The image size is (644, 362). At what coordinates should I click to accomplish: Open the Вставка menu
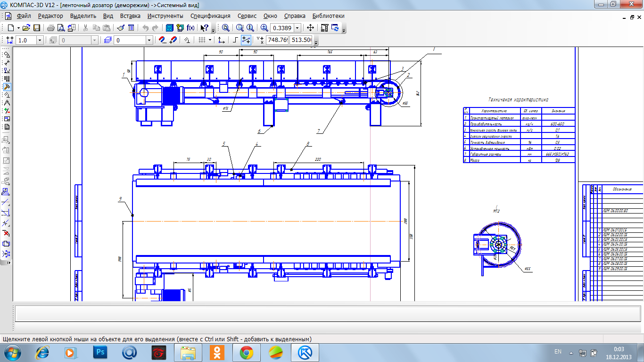point(130,16)
